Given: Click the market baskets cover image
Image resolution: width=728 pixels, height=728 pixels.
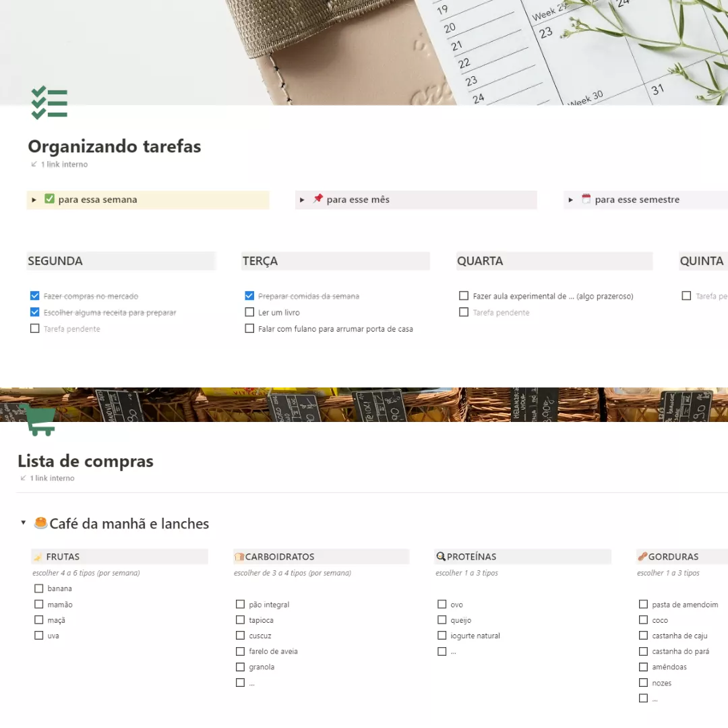Looking at the screenshot, I should pyautogui.click(x=364, y=404).
